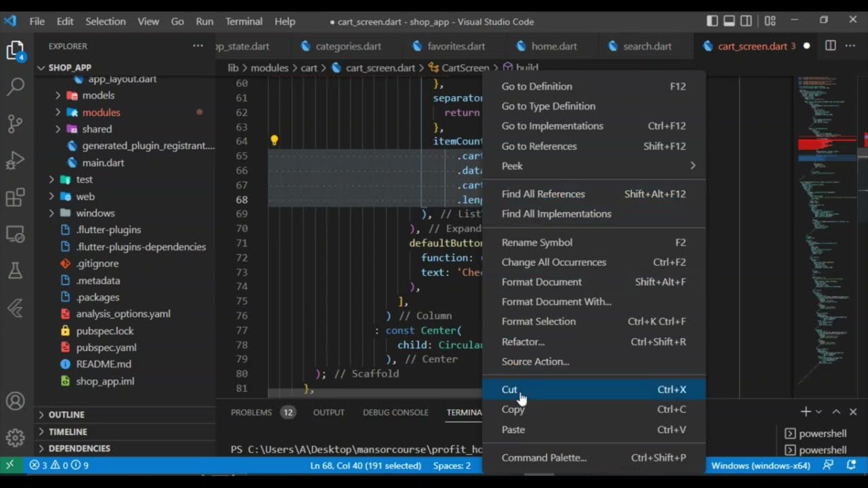The image size is (868, 488).
Task: Open the Terminal menu in menu bar
Action: click(243, 21)
